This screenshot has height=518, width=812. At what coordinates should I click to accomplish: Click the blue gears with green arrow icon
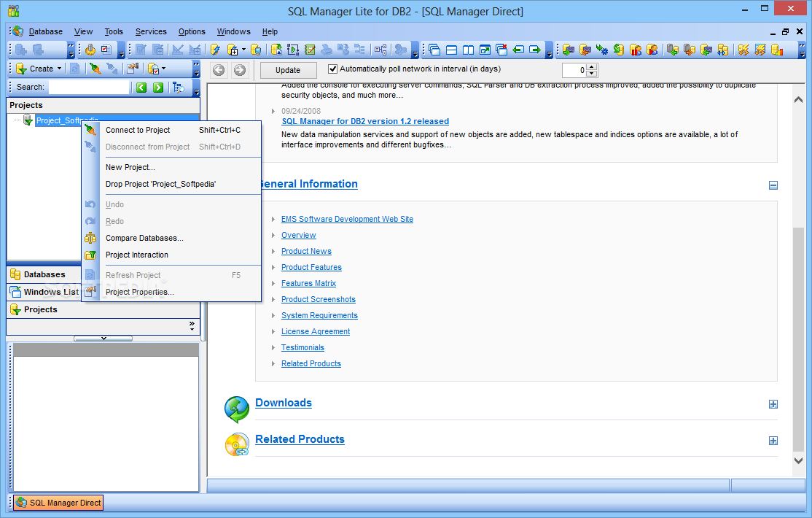(x=602, y=50)
